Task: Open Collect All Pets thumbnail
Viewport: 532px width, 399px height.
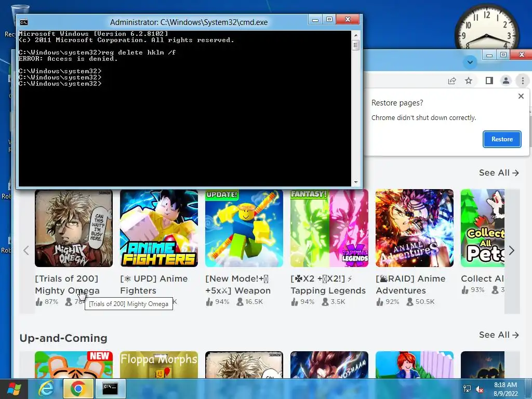Action: [483, 228]
